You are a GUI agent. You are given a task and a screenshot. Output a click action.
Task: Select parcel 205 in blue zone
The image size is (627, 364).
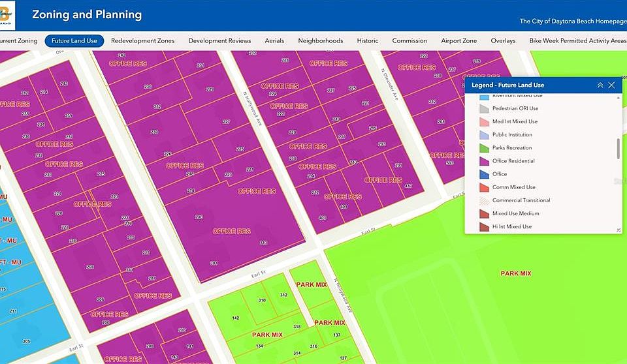point(26,342)
